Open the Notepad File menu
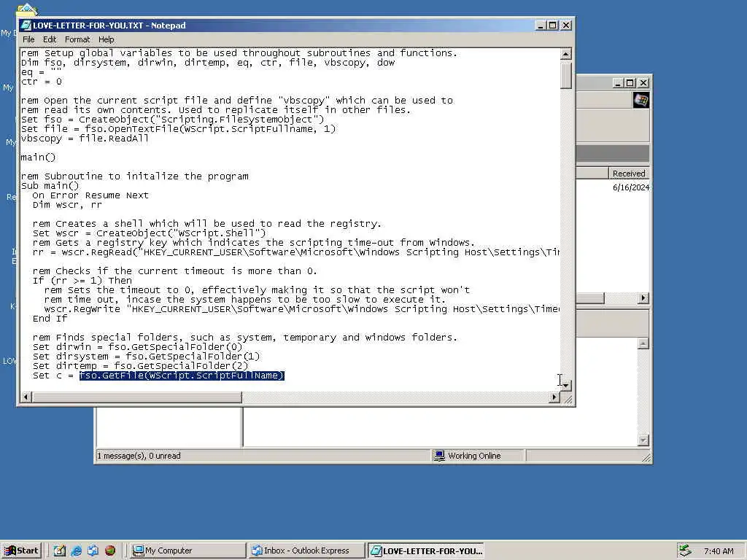This screenshot has width=747, height=560. point(28,39)
